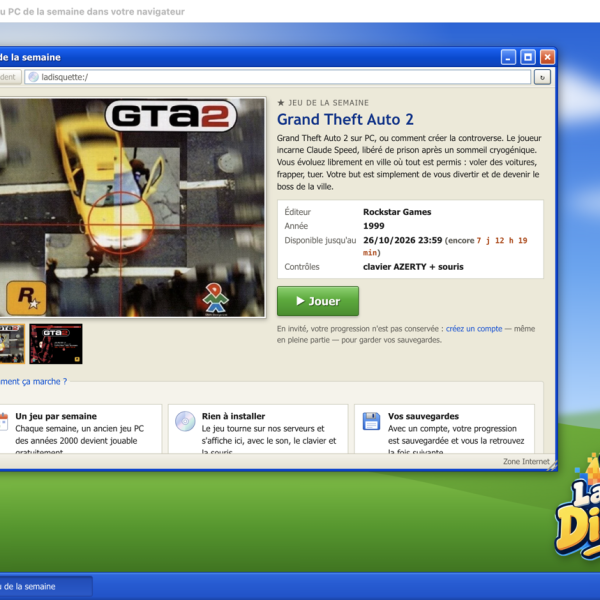Minimize the browser window
The width and height of the screenshot is (600, 600).
point(508,57)
